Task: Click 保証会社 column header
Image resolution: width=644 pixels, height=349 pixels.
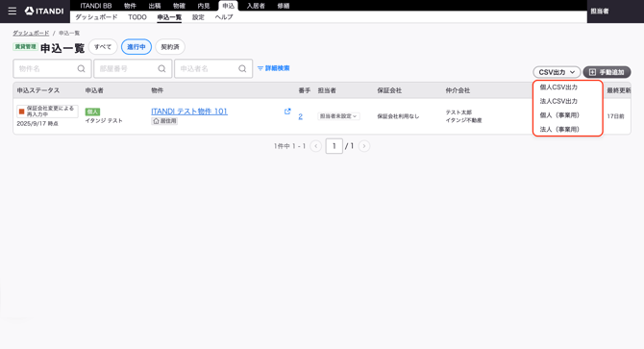Action: pyautogui.click(x=389, y=90)
